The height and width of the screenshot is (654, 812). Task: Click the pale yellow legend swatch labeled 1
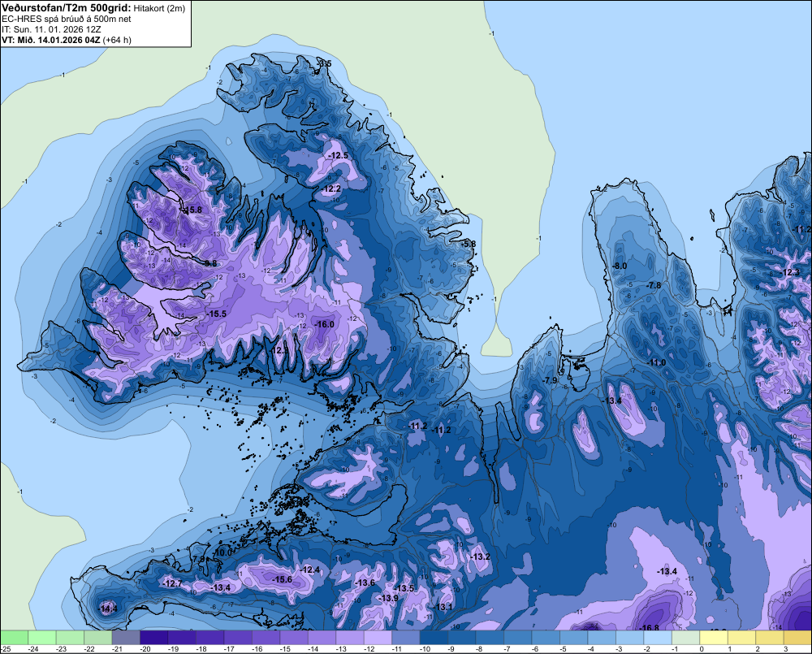(742, 636)
